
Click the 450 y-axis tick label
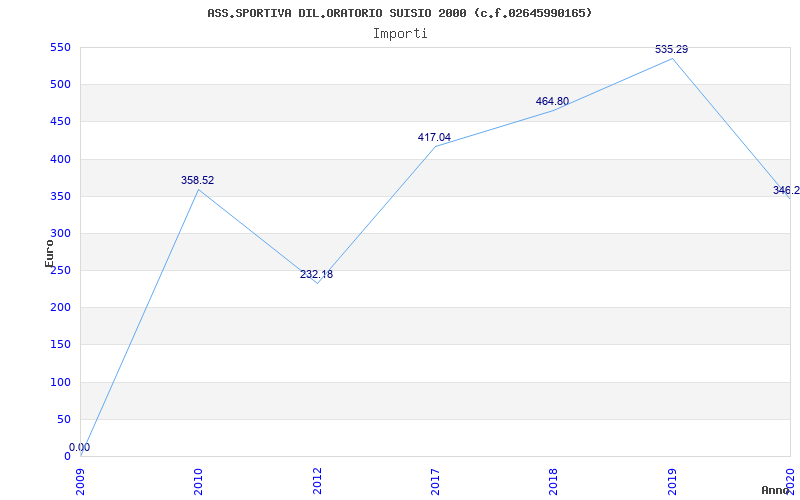(x=60, y=122)
